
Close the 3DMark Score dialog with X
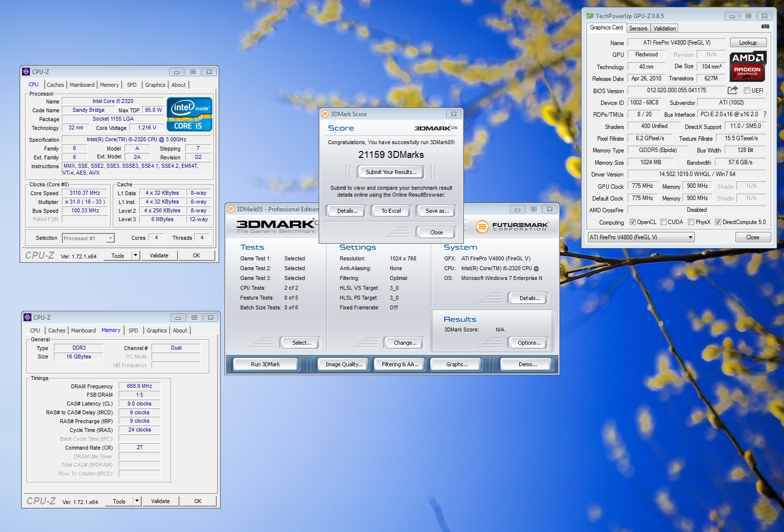(454, 114)
